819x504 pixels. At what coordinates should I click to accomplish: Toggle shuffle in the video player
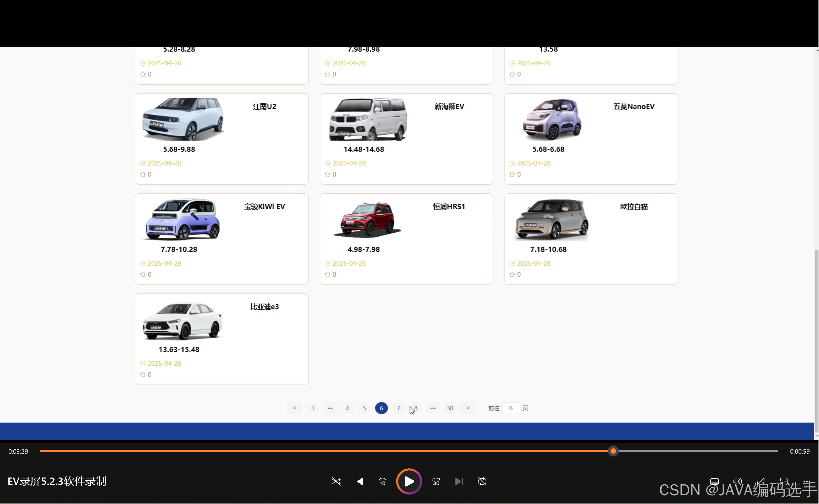point(336,482)
